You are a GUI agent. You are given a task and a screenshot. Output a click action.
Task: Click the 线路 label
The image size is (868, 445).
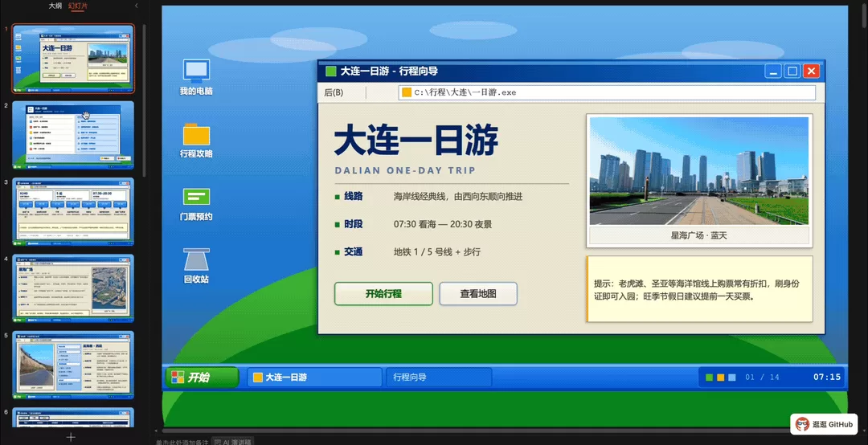click(x=353, y=196)
